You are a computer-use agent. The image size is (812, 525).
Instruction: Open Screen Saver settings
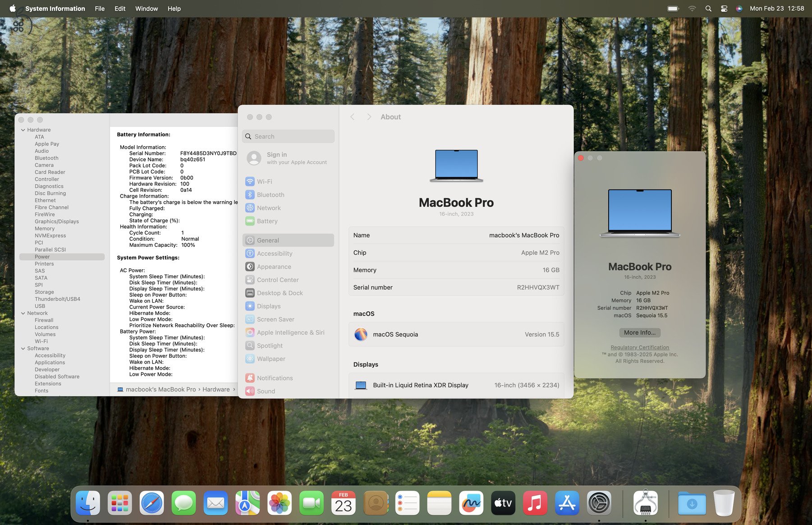tap(275, 319)
